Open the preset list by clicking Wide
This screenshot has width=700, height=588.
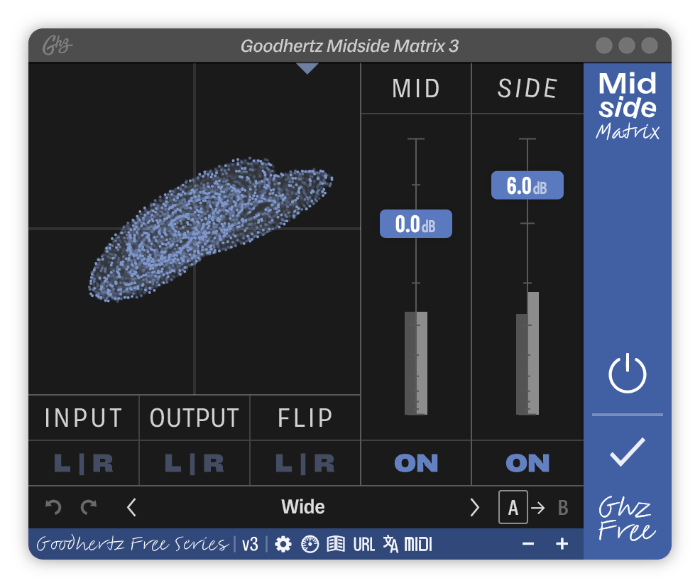(x=303, y=507)
